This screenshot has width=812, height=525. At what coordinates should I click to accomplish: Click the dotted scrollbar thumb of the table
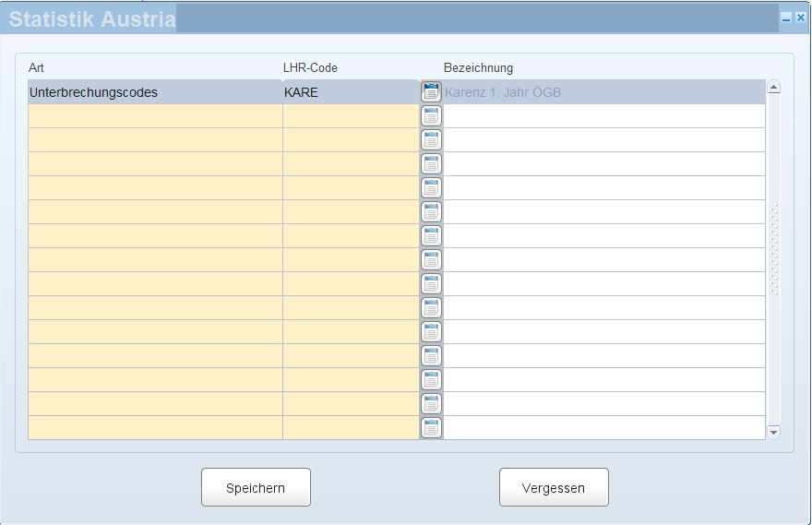pos(774,250)
